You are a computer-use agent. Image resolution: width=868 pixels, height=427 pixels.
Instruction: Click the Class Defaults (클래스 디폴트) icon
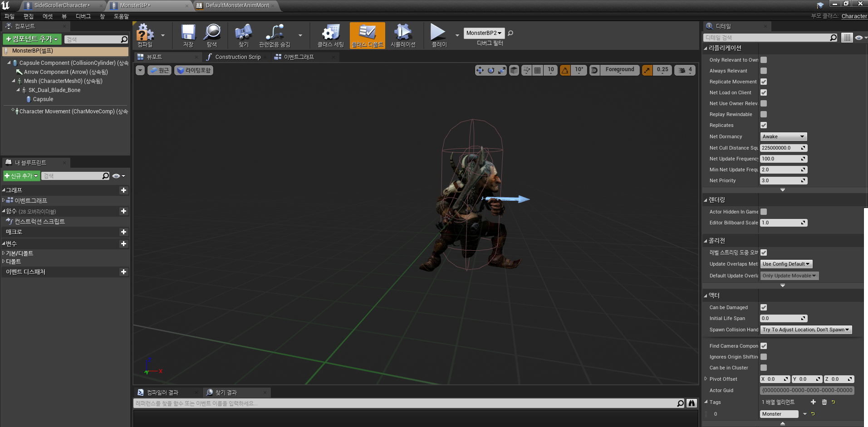[x=368, y=35]
